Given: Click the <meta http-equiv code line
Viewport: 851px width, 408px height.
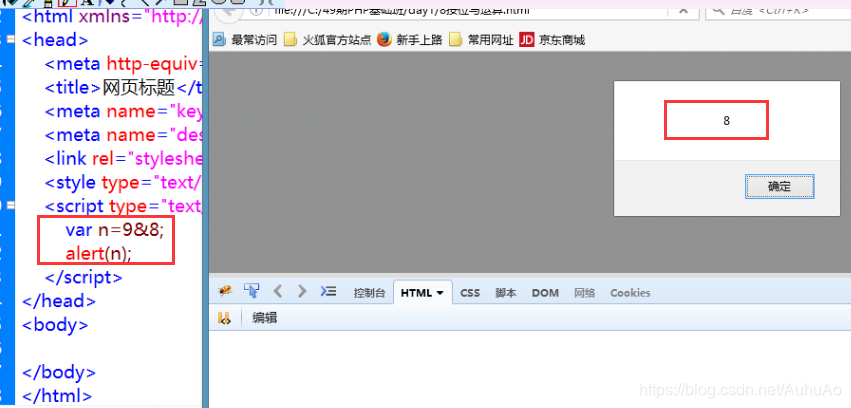Looking at the screenshot, I should pos(123,63).
